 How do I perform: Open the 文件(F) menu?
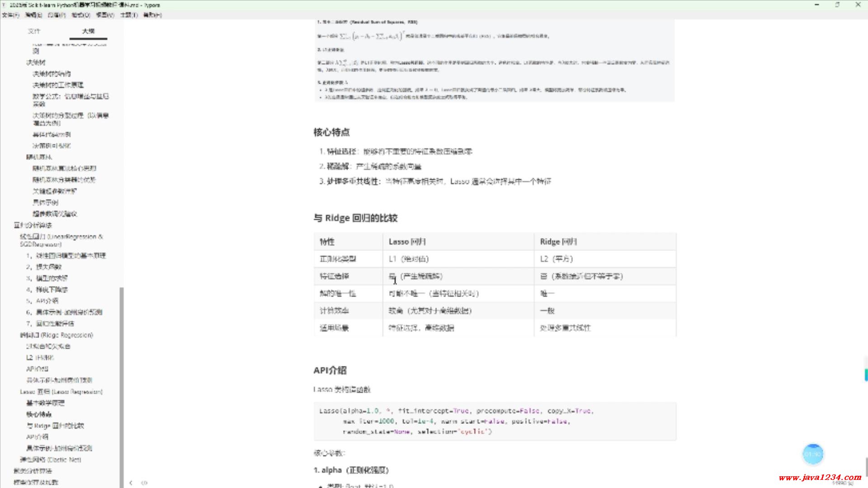10,15
